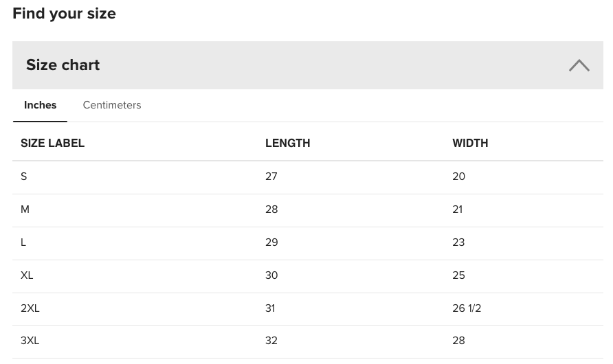Click the Size chart header bar
The image size is (613, 364).
coord(308,65)
